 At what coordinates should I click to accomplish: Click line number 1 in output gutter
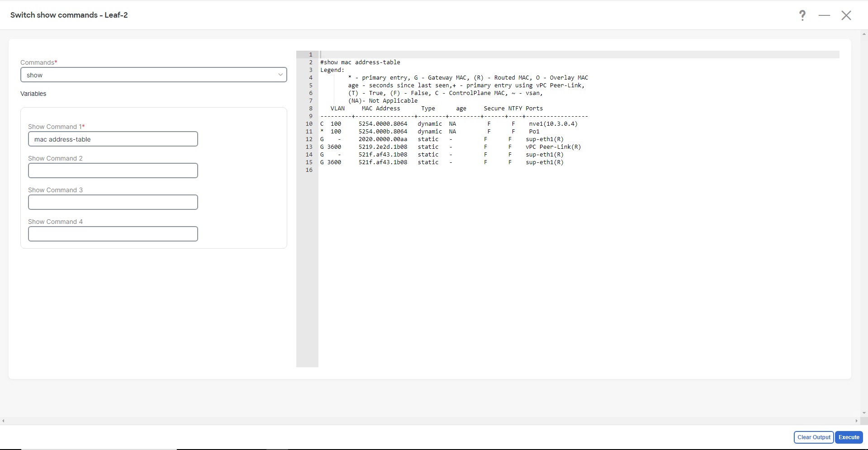[x=311, y=55]
